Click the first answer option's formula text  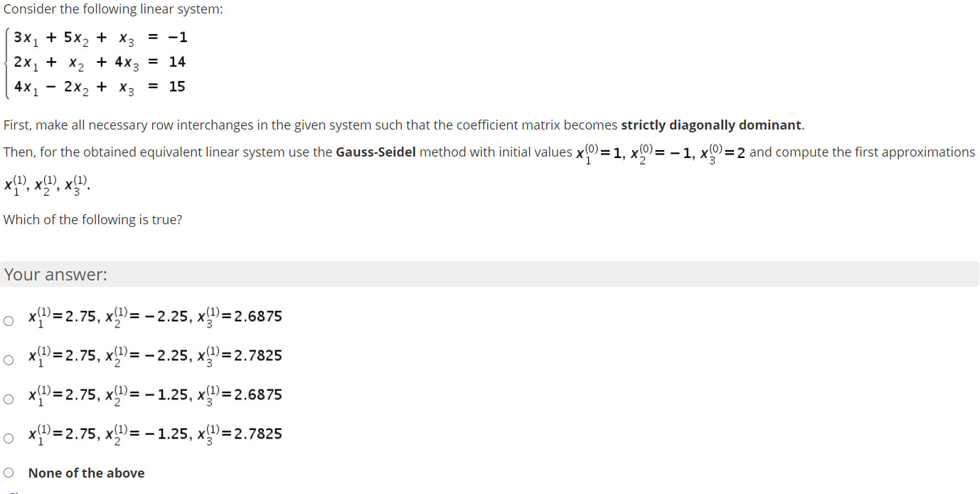click(154, 316)
